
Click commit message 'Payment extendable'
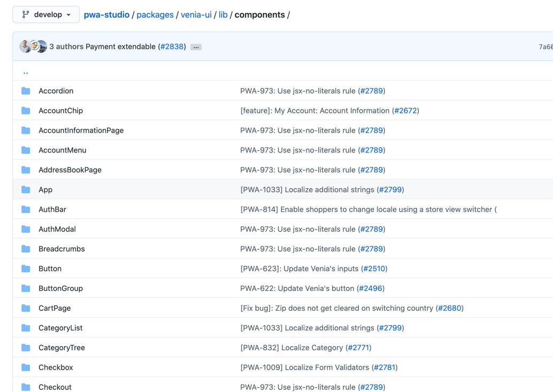click(x=120, y=47)
